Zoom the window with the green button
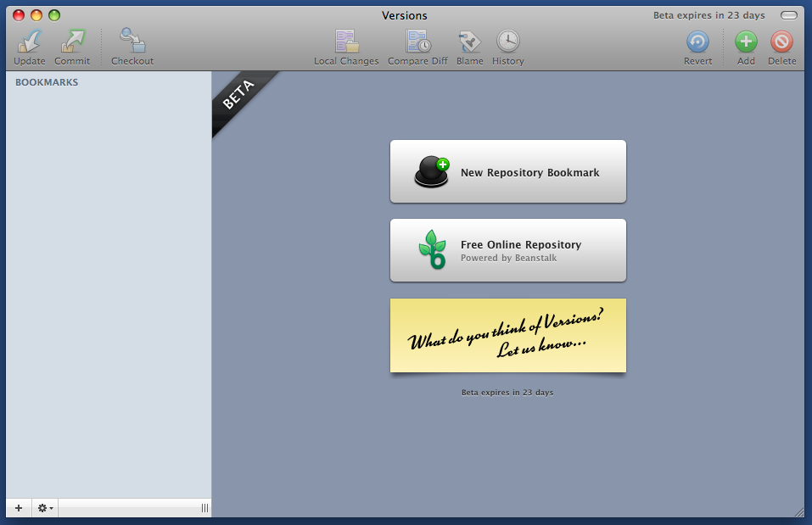The width and height of the screenshot is (812, 525). tap(53, 15)
